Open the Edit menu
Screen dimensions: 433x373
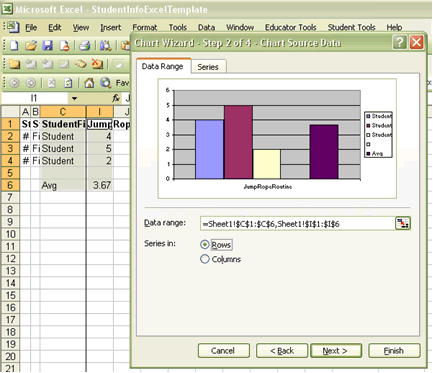click(x=55, y=27)
